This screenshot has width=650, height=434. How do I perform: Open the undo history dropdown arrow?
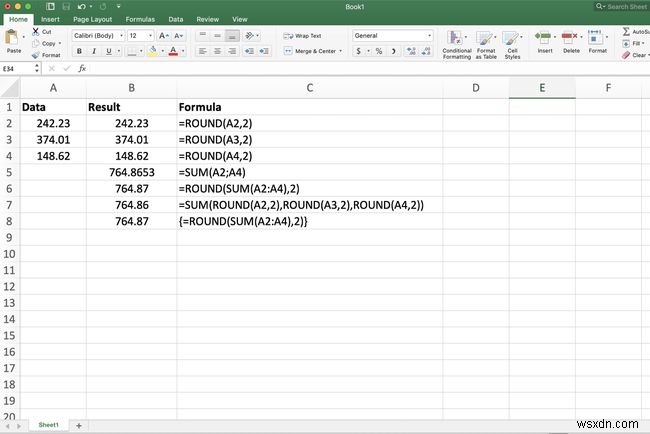[91, 7]
